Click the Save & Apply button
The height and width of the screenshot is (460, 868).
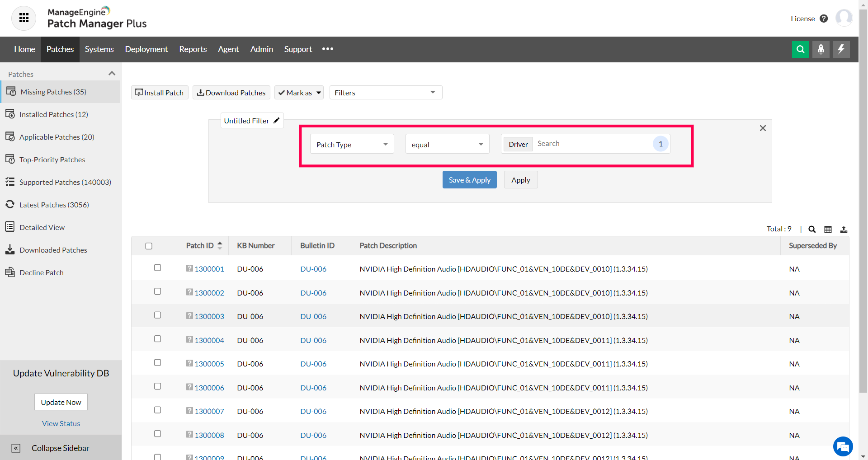[x=469, y=179]
